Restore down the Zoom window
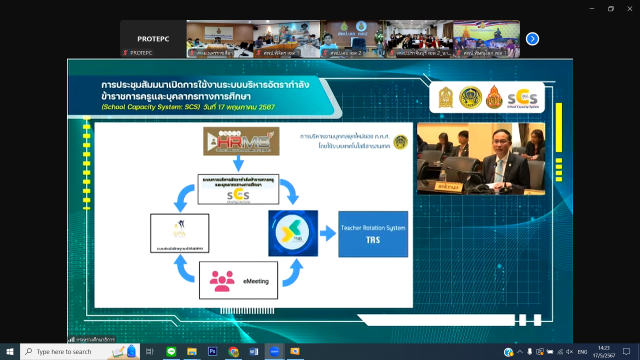Screen dimensions: 640x360 (611, 9)
